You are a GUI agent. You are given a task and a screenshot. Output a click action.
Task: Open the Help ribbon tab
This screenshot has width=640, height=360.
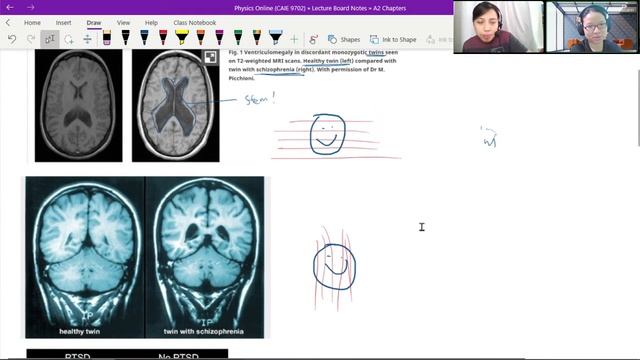click(x=151, y=23)
